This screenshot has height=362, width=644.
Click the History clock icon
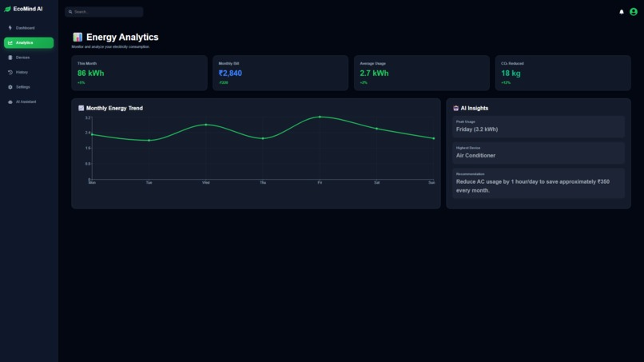pyautogui.click(x=10, y=72)
